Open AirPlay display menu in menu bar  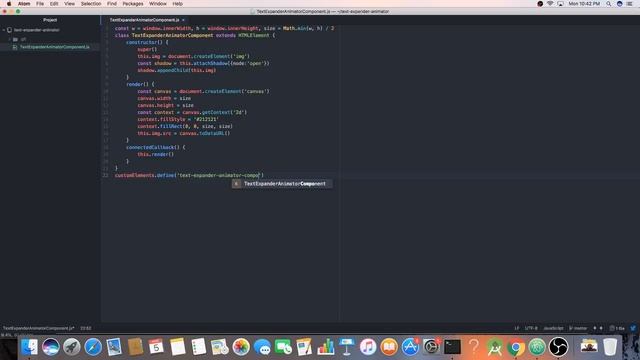click(560, 4)
